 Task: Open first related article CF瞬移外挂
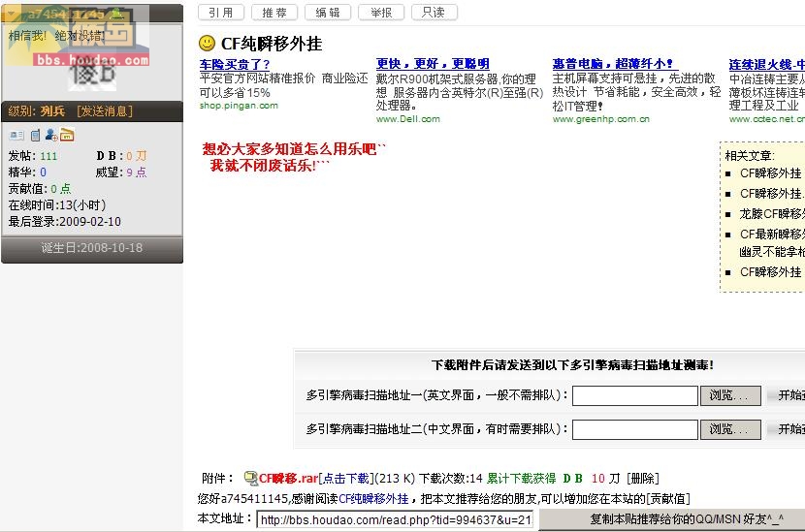(771, 173)
